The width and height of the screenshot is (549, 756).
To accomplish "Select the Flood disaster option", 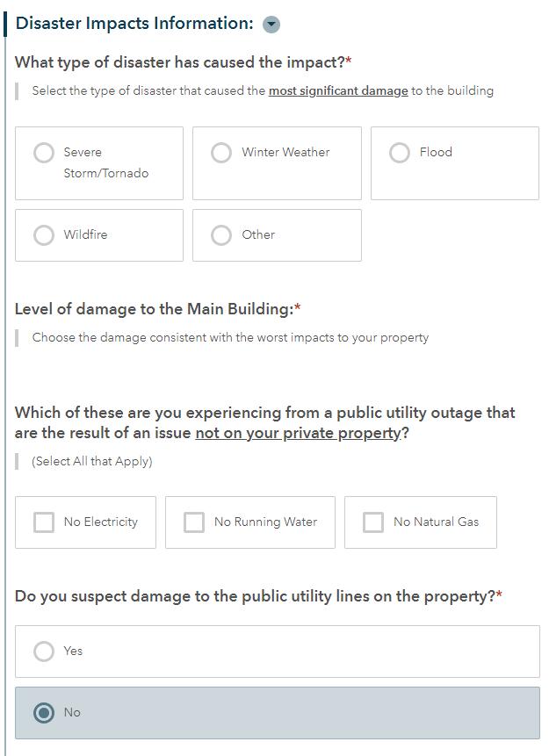I will tap(400, 153).
